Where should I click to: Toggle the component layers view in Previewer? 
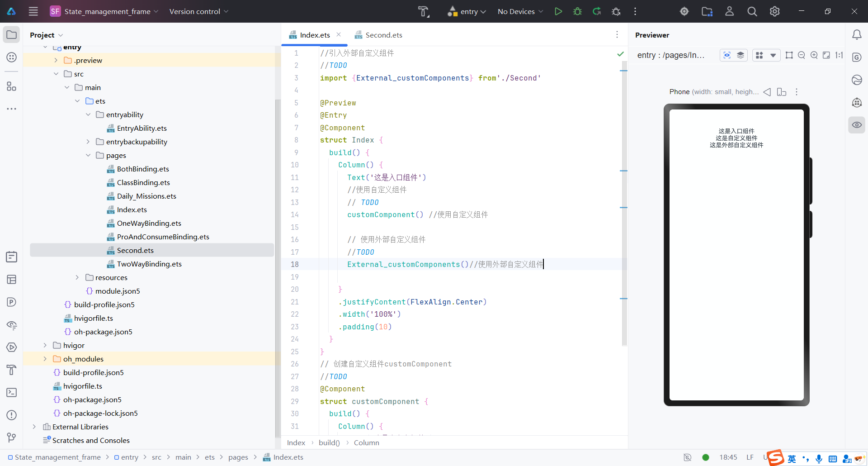pyautogui.click(x=741, y=55)
